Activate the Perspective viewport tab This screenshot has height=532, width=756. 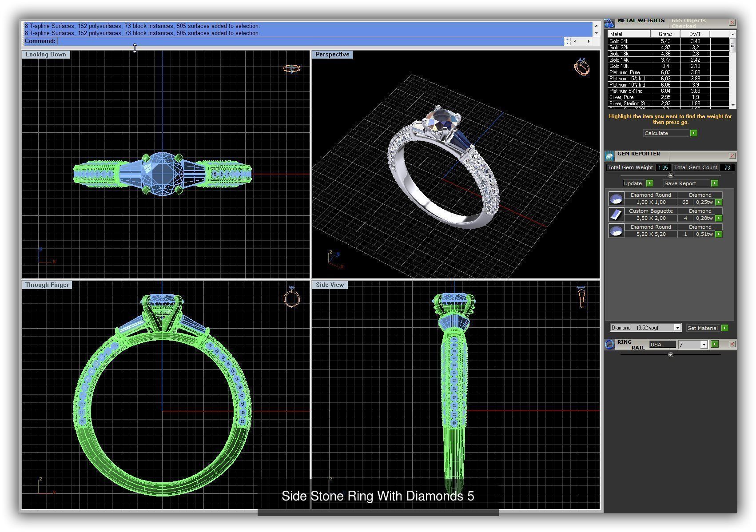(x=332, y=54)
